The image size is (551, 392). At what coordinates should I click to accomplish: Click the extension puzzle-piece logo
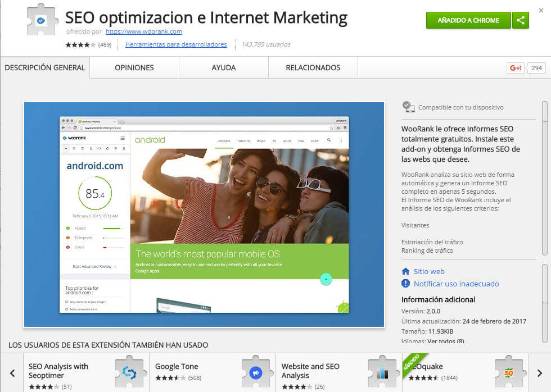(x=42, y=20)
